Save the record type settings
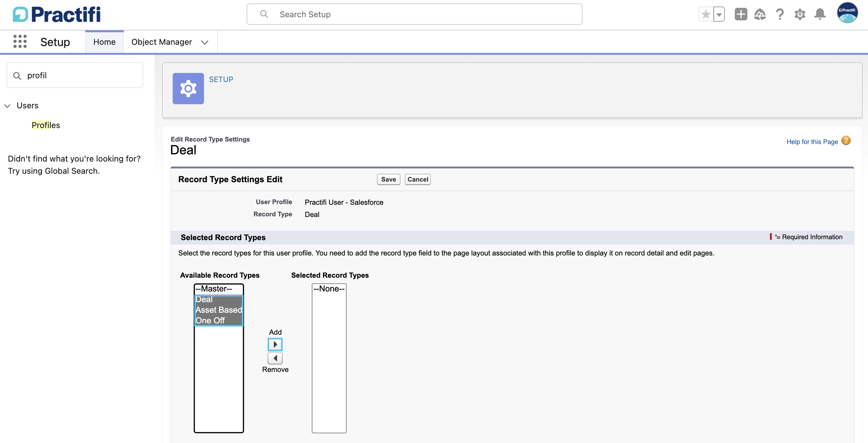This screenshot has height=443, width=868. click(x=389, y=179)
